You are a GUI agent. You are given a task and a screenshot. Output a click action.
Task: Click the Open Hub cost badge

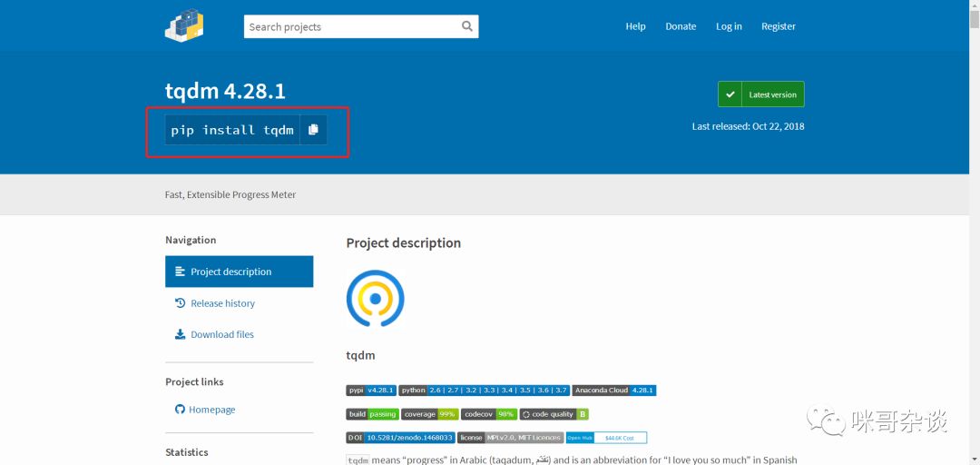coord(606,438)
